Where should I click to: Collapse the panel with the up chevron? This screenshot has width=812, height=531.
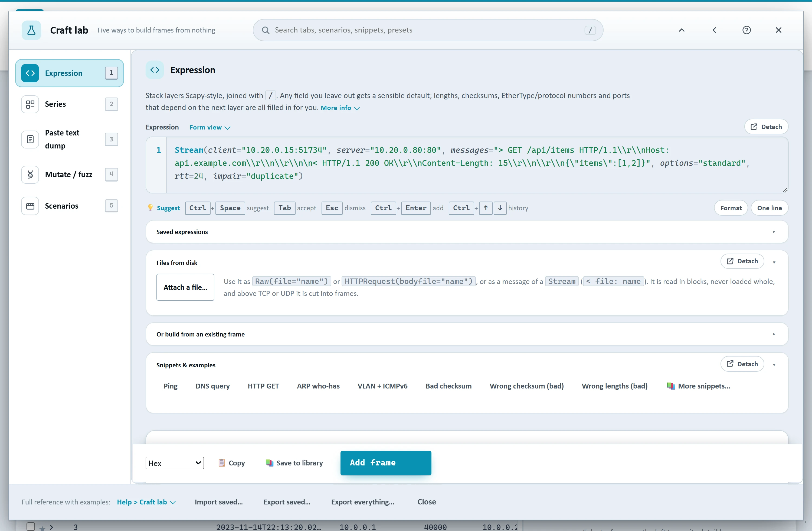tap(682, 30)
